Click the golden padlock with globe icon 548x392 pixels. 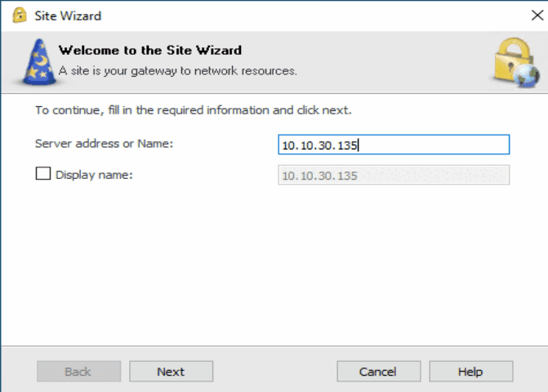[x=516, y=62]
